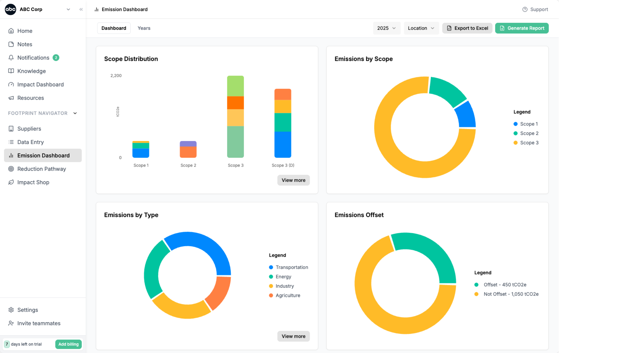The height and width of the screenshot is (353, 644).
Task: Click View more in Emissions by Type
Action: pos(293,336)
